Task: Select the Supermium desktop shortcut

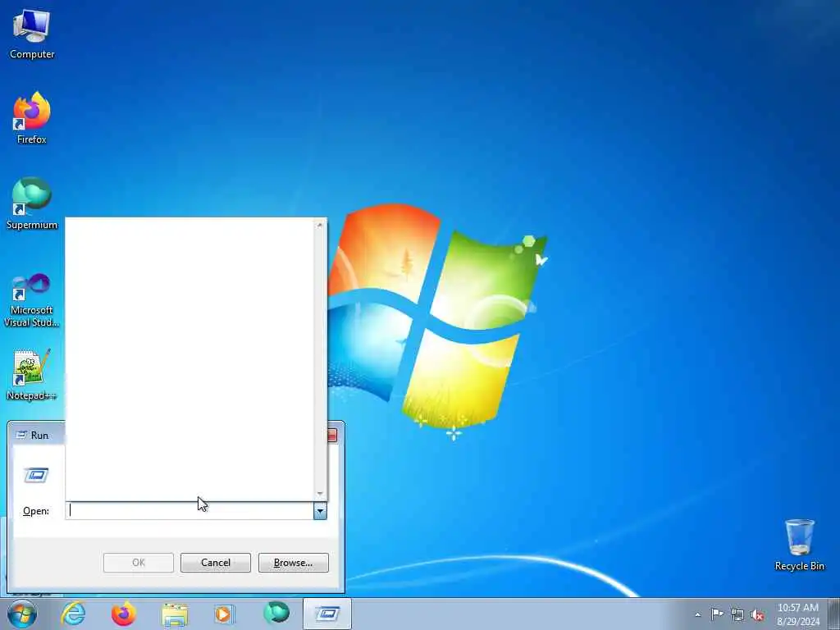Action: pyautogui.click(x=32, y=203)
